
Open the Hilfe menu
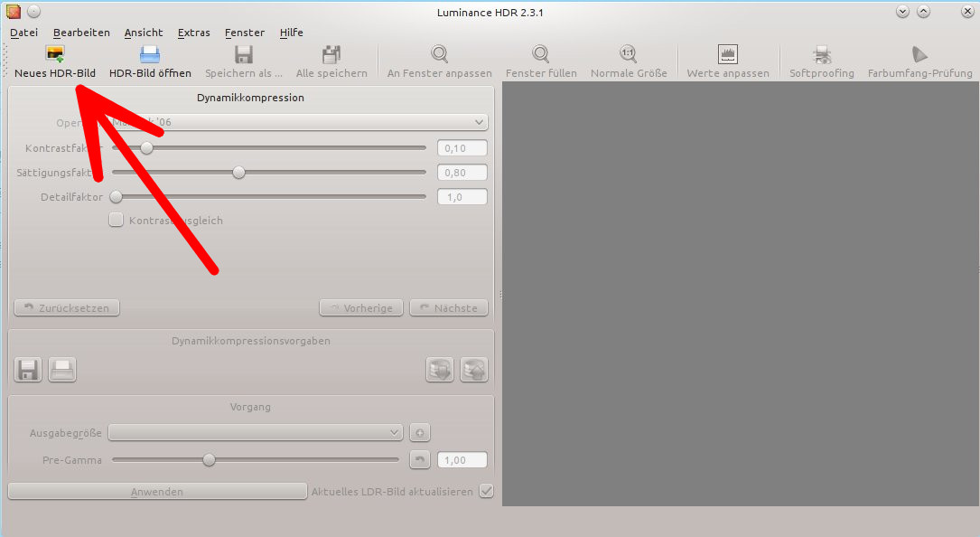(291, 33)
